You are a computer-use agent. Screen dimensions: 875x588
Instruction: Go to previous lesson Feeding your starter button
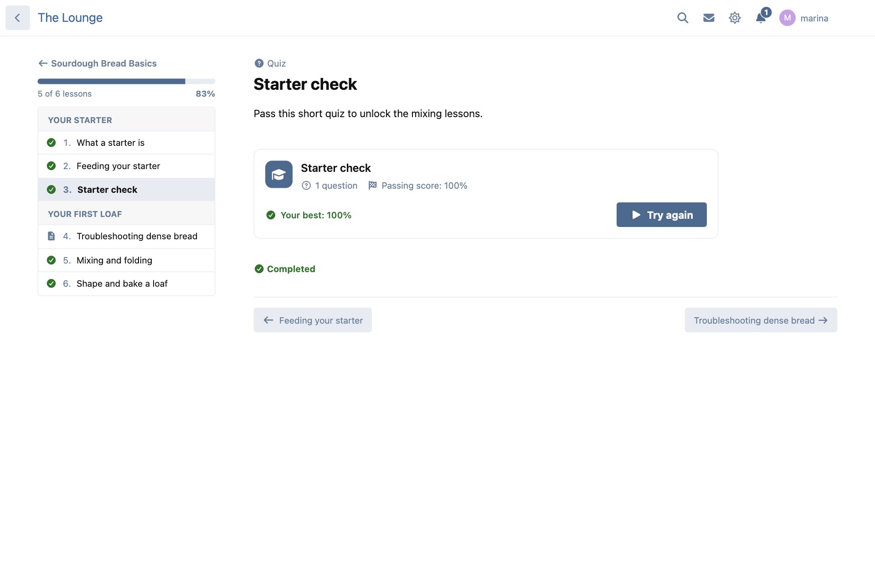pos(313,320)
